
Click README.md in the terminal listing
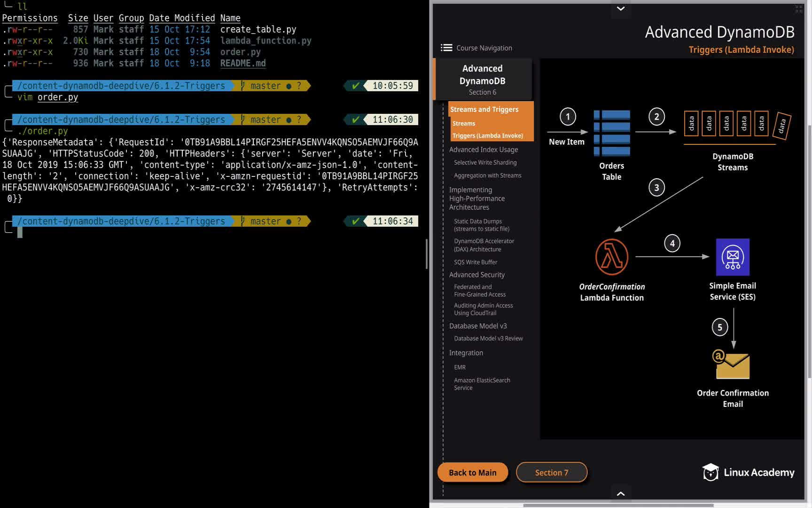pyautogui.click(x=243, y=63)
